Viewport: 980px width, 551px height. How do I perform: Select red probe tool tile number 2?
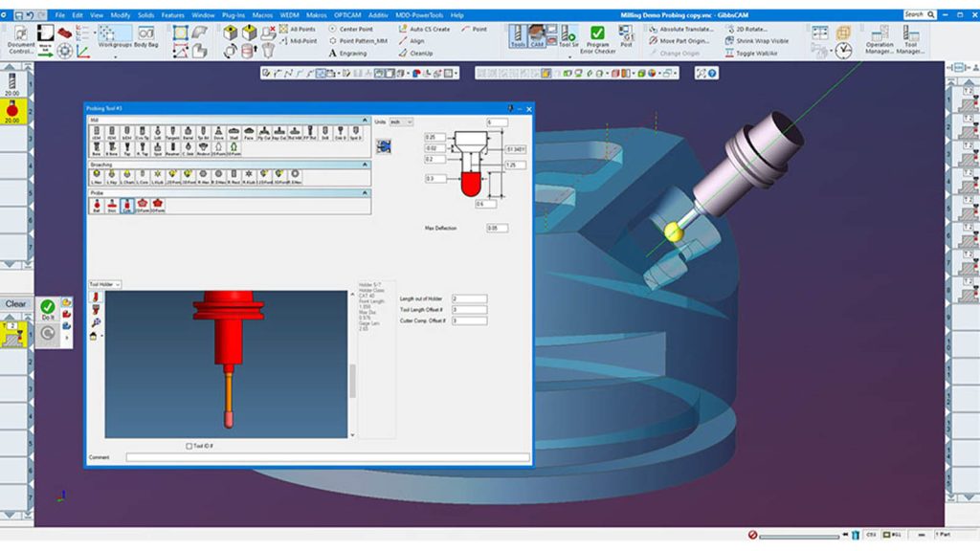coord(12,111)
